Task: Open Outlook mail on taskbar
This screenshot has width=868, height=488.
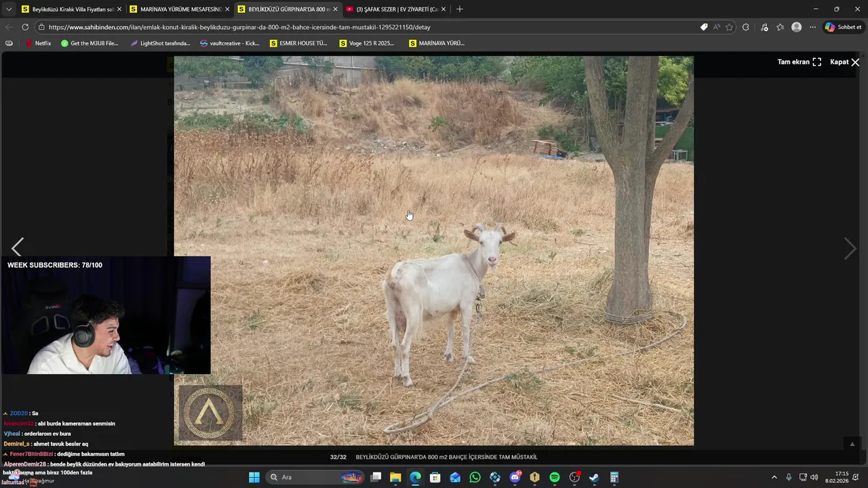Action: (x=455, y=477)
